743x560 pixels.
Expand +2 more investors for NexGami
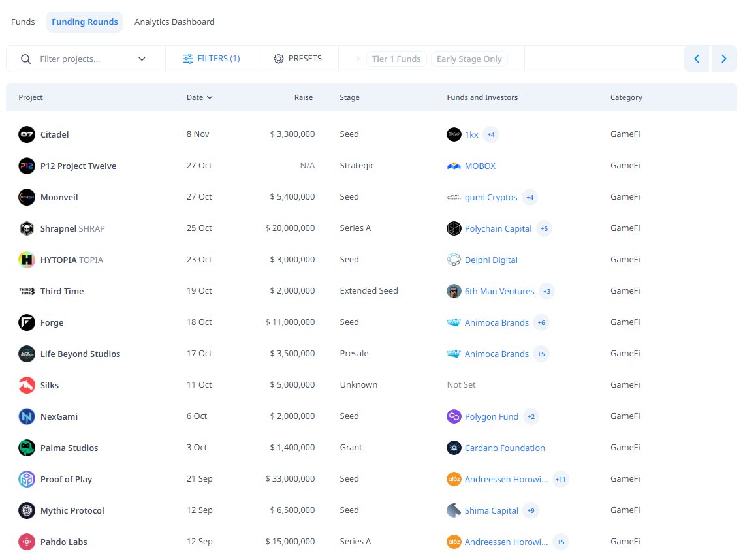tap(531, 416)
